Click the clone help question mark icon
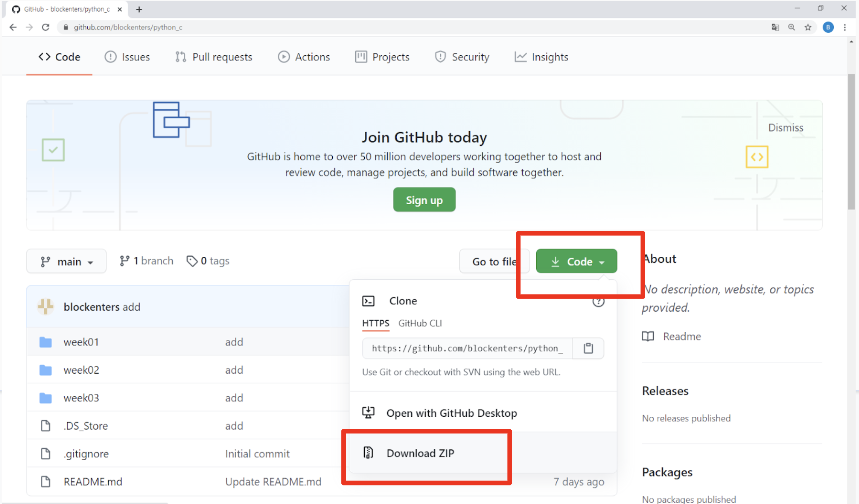Viewport: 859px width, 504px height. click(x=598, y=302)
